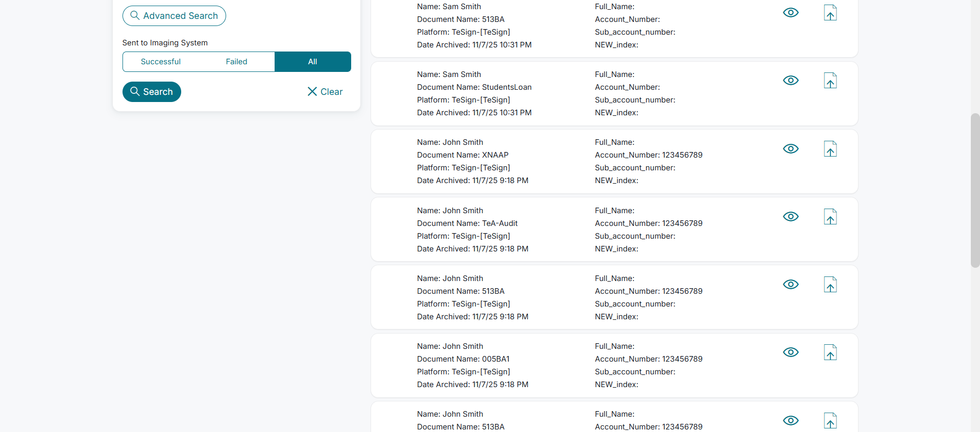View John Smith 513BA archived 9:18 PM
The height and width of the screenshot is (432, 980).
click(791, 285)
